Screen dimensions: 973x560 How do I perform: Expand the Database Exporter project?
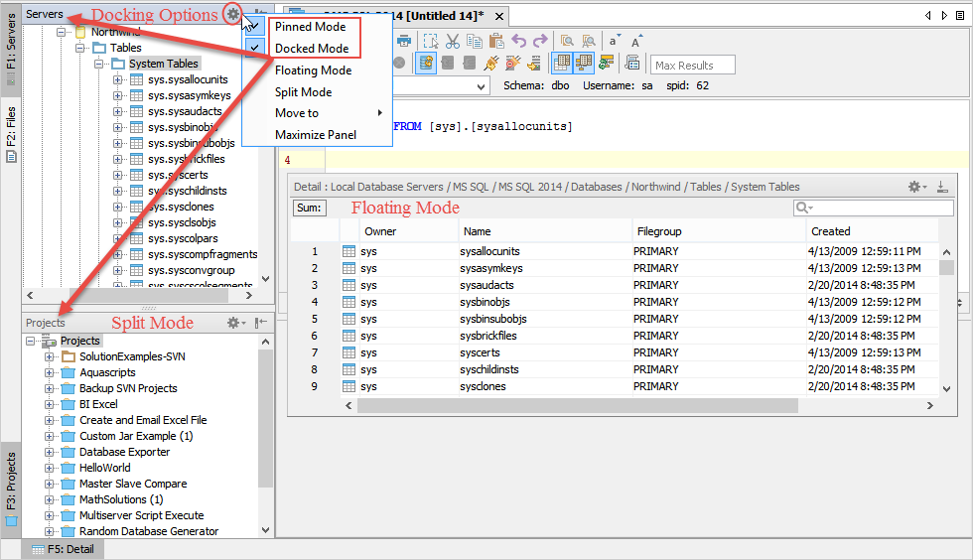[x=49, y=452]
